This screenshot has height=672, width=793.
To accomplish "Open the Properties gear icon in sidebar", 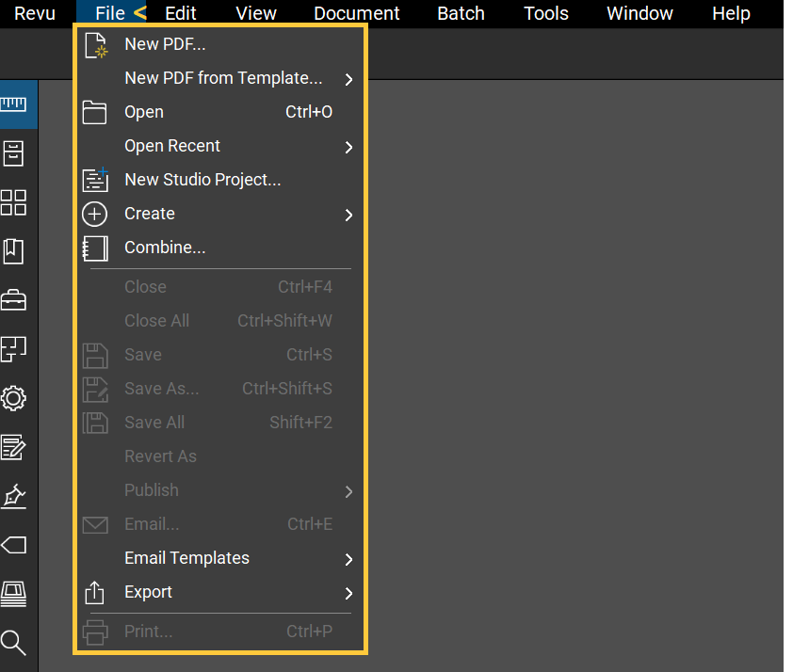I will pyautogui.click(x=14, y=398).
